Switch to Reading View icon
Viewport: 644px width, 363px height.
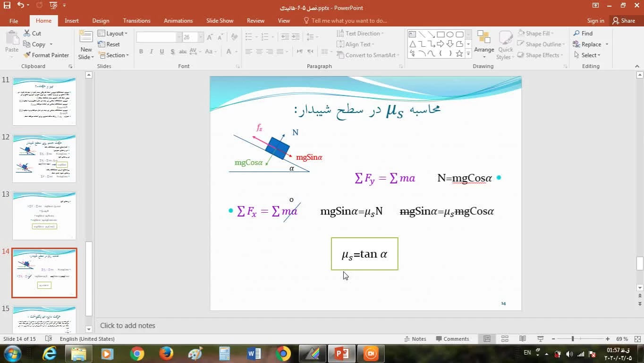click(x=523, y=339)
